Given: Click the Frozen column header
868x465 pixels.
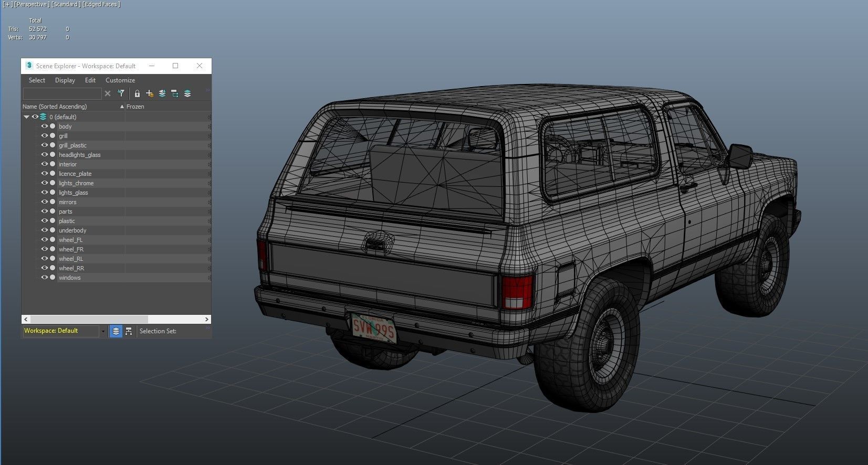Looking at the screenshot, I should pyautogui.click(x=135, y=107).
